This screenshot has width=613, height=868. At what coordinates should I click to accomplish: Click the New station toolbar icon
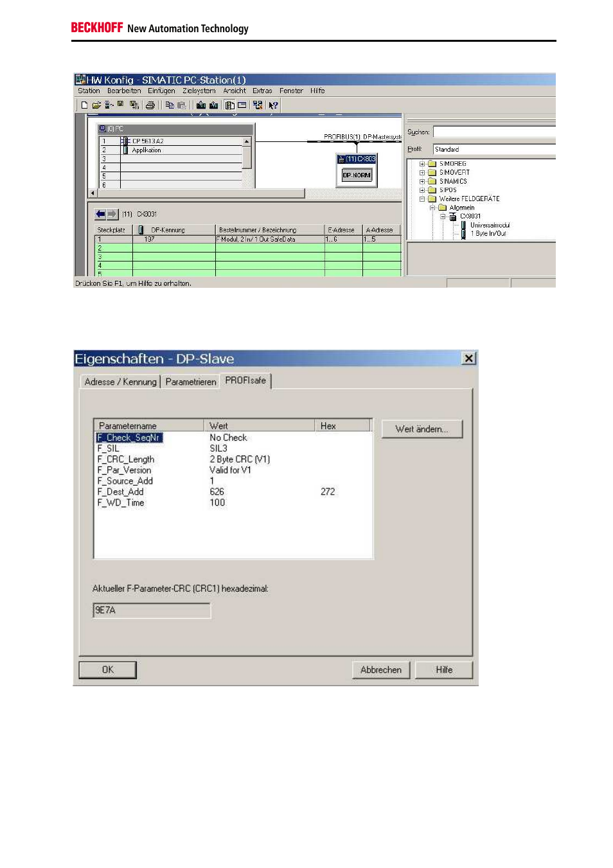click(85, 105)
